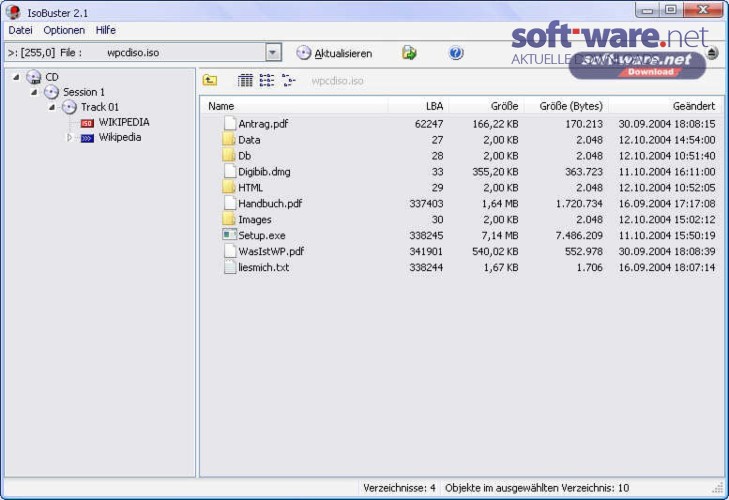
Task: Expand the Wikipedia file system node
Action: point(69,137)
